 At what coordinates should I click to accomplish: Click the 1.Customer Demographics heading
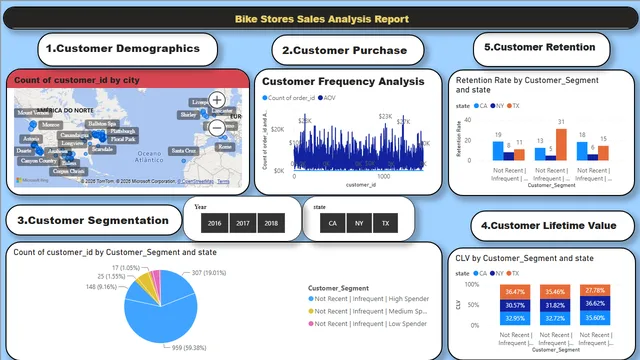tap(123, 49)
